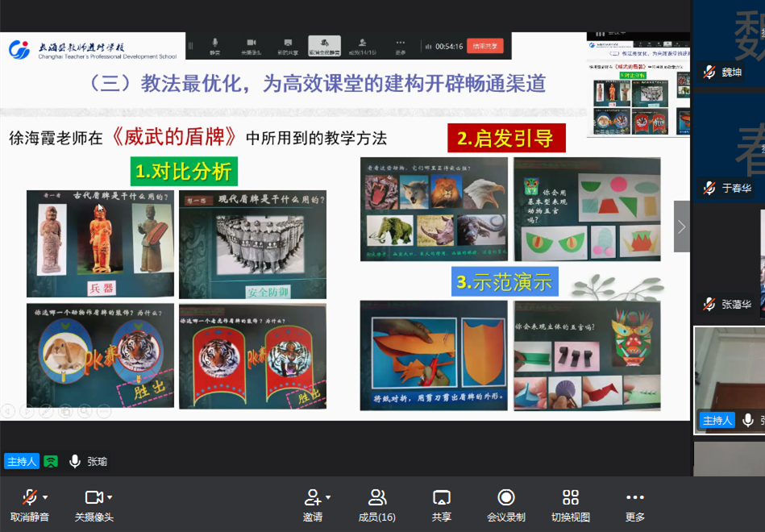Click the 现代盾牌是干什么用的 slide image

tap(253, 245)
